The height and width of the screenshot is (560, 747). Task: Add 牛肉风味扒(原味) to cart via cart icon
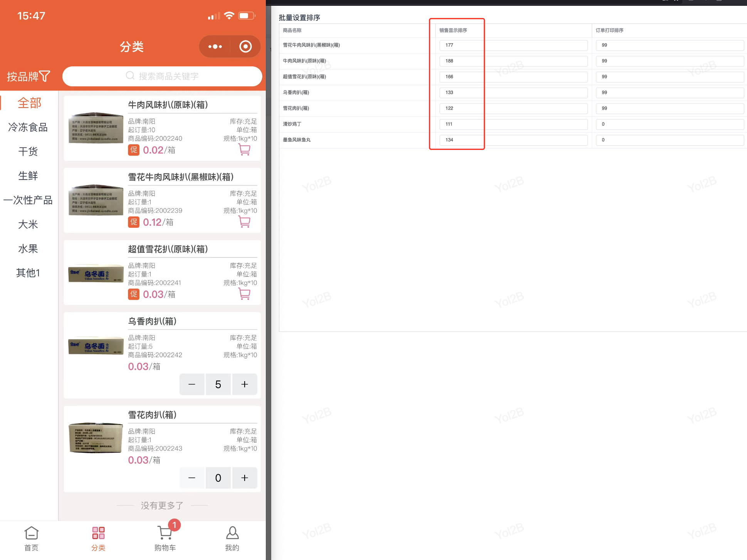244,150
